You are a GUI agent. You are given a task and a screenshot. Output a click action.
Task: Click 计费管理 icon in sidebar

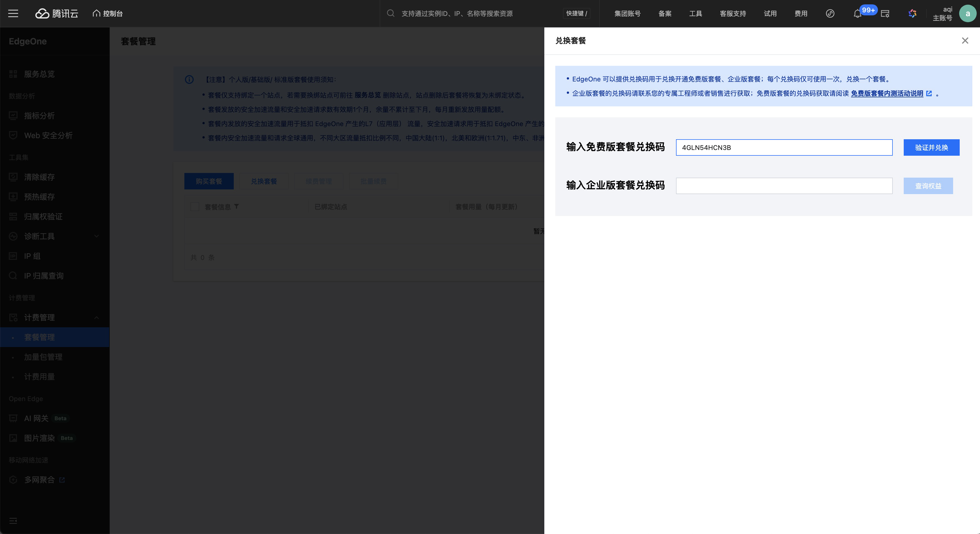pos(13,317)
